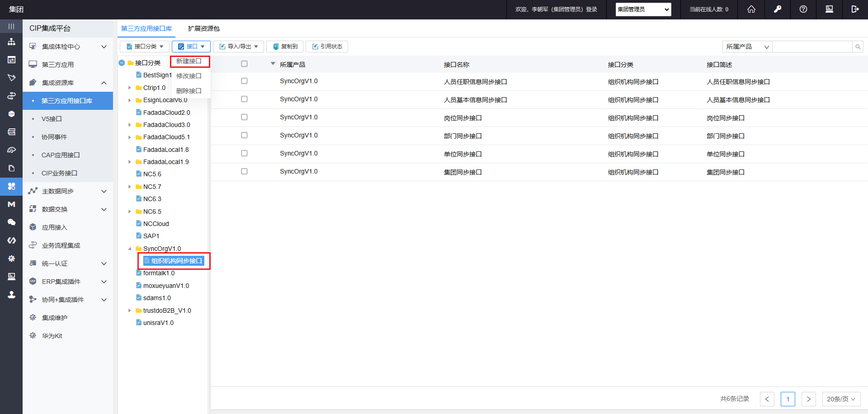Image resolution: width=868 pixels, height=414 pixels.
Task: Click the home icon in top bar
Action: (x=751, y=9)
